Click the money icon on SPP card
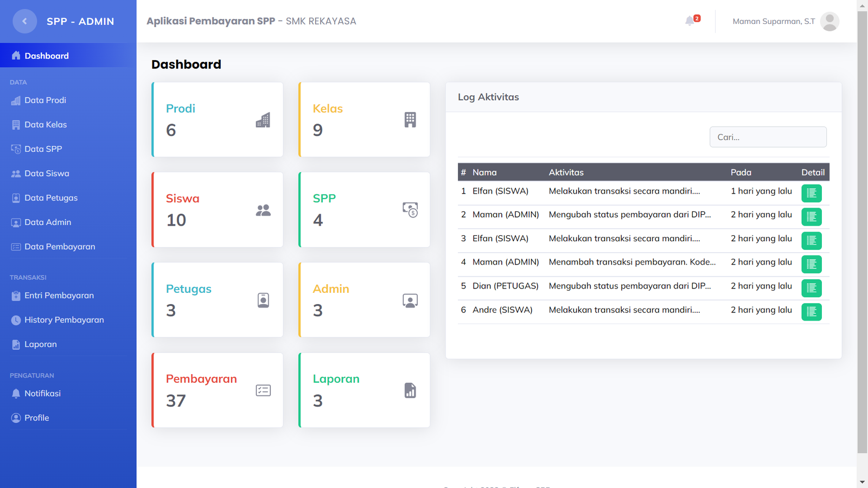 [x=410, y=210]
